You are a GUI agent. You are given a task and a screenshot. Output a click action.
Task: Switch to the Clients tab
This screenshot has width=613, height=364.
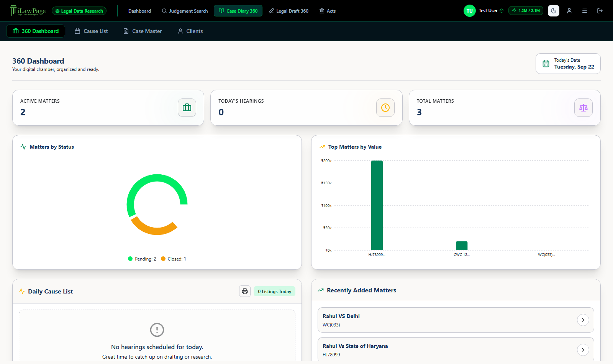190,31
